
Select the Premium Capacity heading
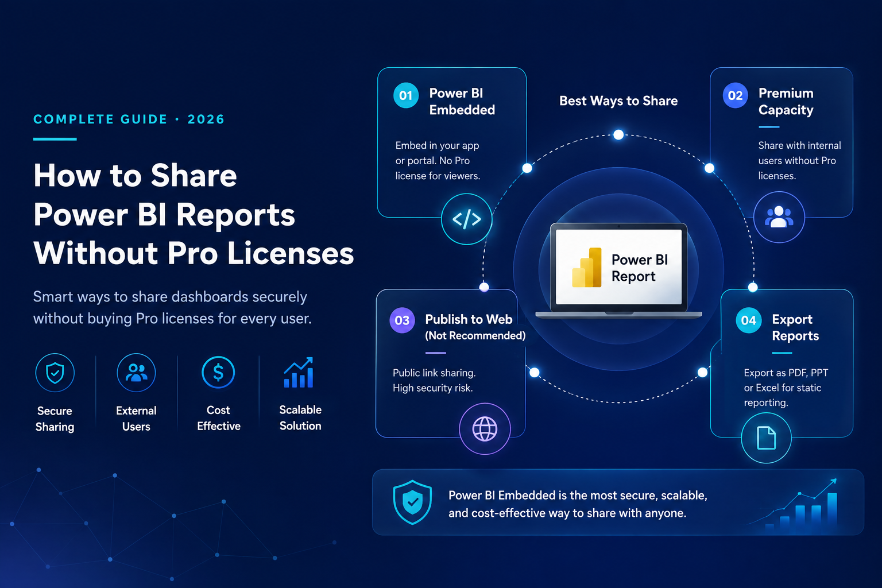coord(786,102)
